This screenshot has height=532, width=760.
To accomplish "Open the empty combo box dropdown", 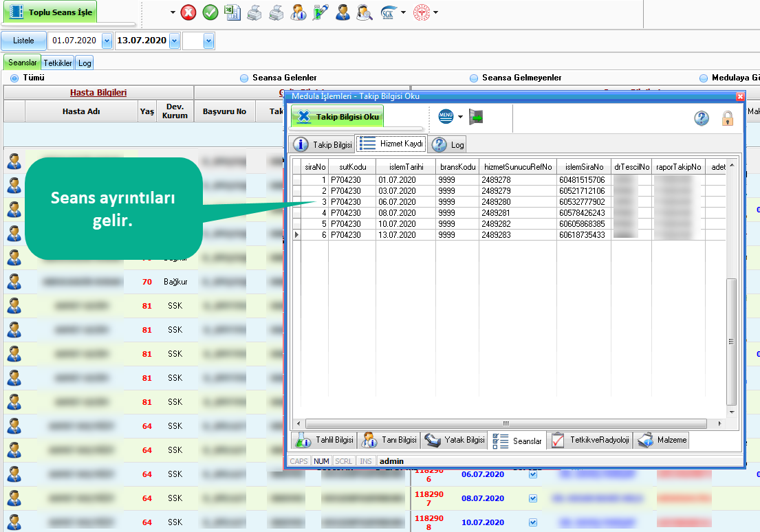I will tap(208, 41).
